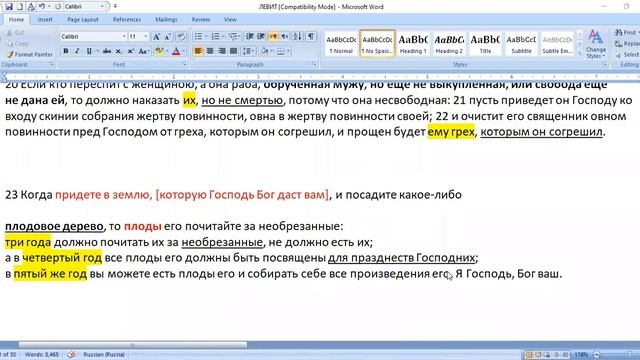The height and width of the screenshot is (360, 640).
Task: Center the paragraph text
Action: 210,51
